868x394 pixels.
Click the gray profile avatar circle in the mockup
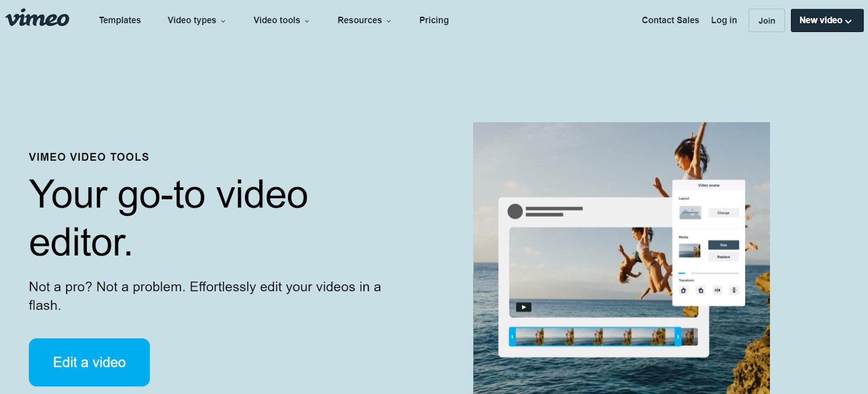[515, 211]
